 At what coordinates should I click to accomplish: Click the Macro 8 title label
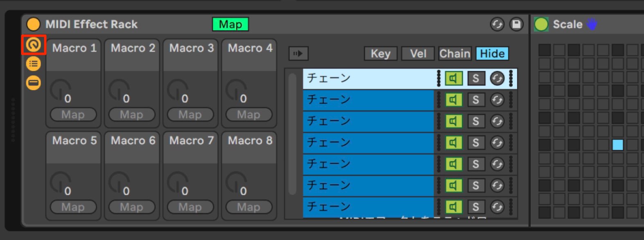point(250,140)
